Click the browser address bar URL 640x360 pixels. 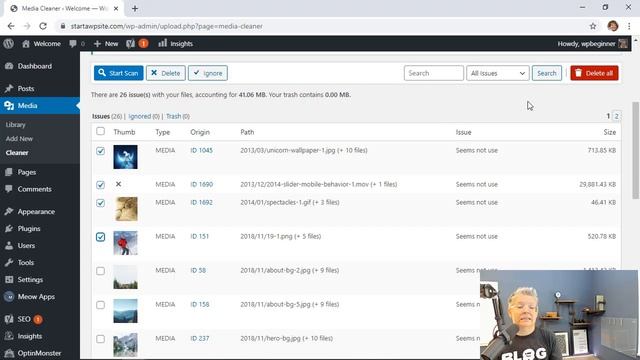167,26
